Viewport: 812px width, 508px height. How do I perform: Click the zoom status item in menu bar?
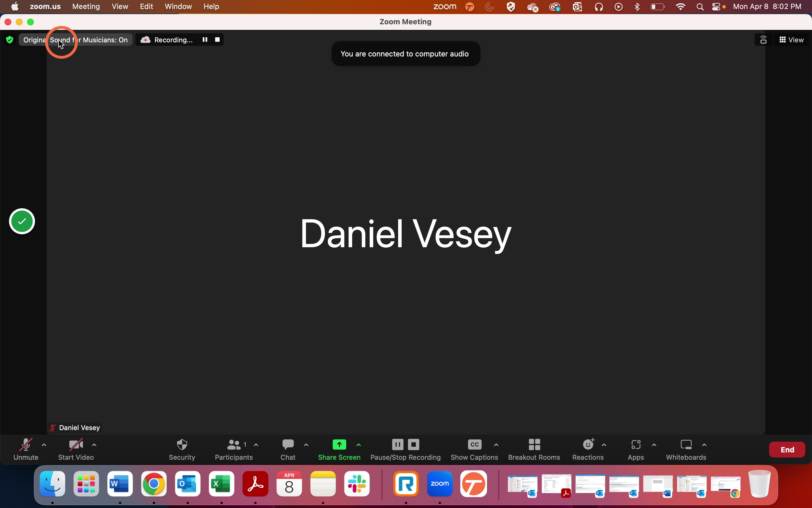point(445,6)
